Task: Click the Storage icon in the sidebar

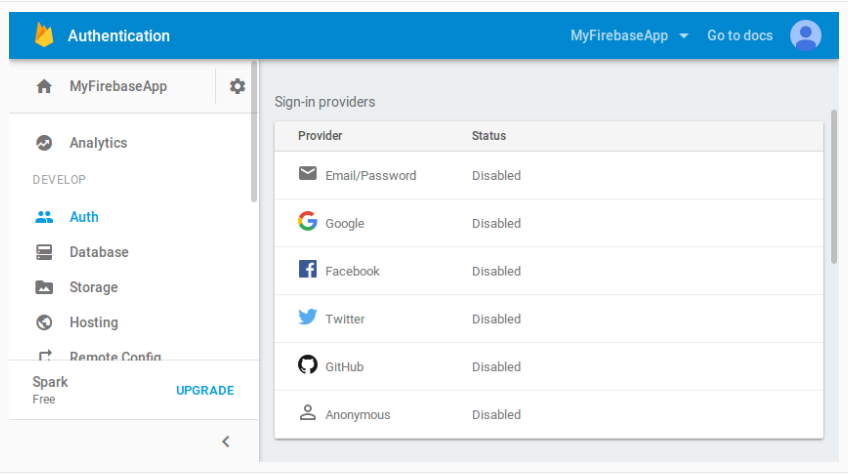Action: click(44, 287)
